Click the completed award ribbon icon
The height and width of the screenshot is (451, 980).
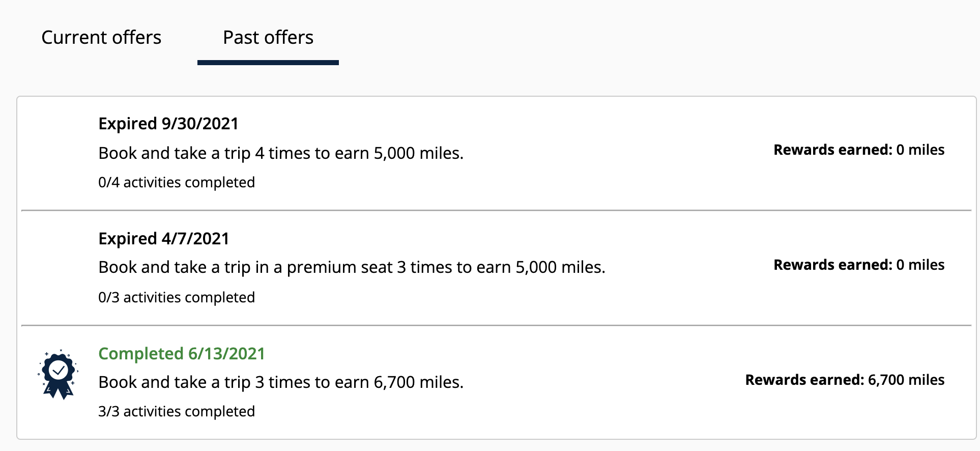[x=58, y=374]
